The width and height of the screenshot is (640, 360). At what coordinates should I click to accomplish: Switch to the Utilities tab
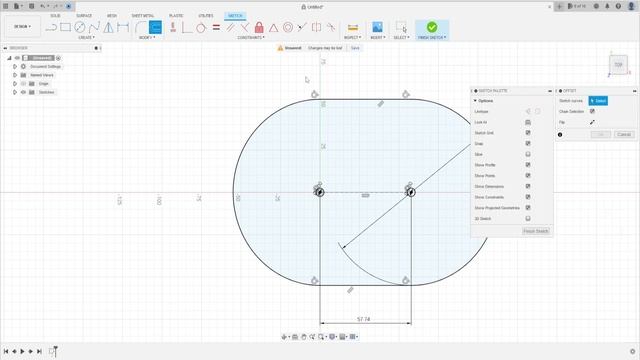(206, 16)
